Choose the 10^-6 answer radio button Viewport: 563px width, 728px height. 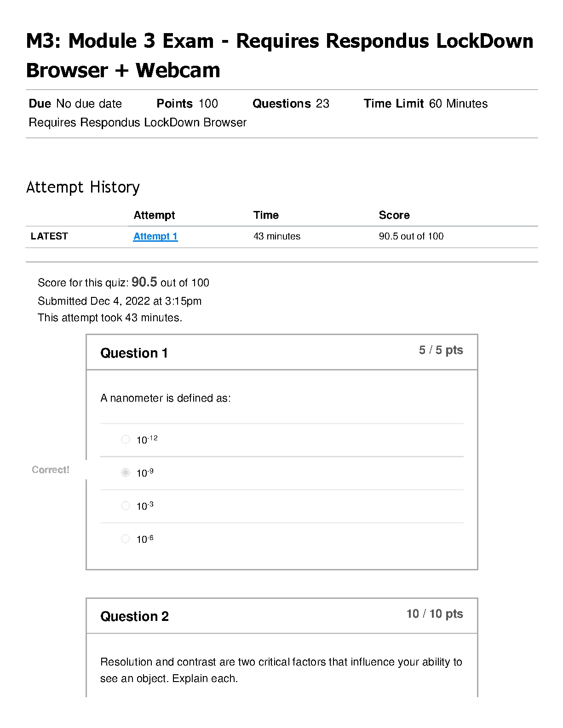[126, 539]
